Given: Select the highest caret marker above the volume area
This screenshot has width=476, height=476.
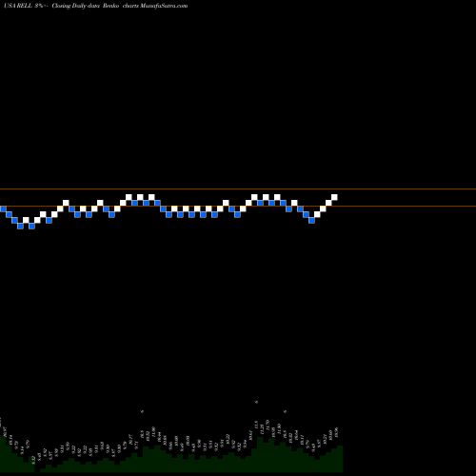Looking at the screenshot, I should [256, 402].
